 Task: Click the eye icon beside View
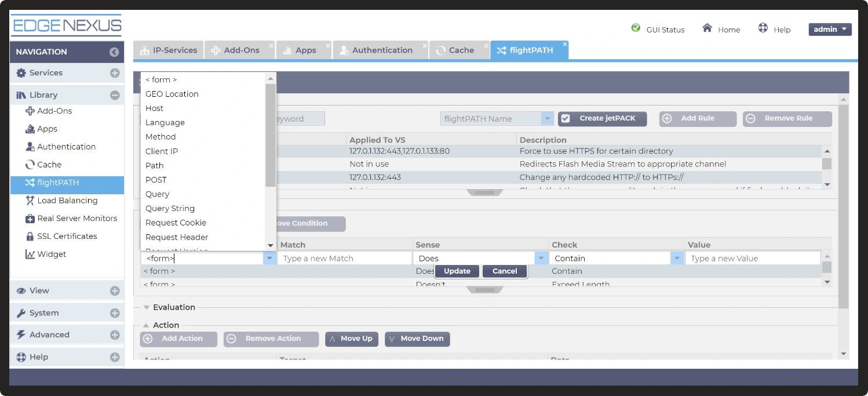click(21, 291)
